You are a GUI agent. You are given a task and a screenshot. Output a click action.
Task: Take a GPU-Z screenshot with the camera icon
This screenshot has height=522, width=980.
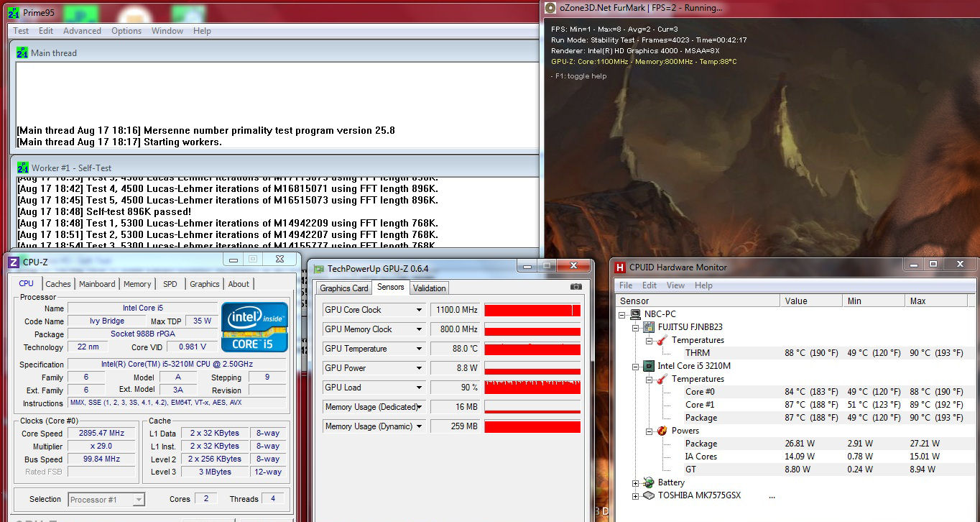pos(575,287)
